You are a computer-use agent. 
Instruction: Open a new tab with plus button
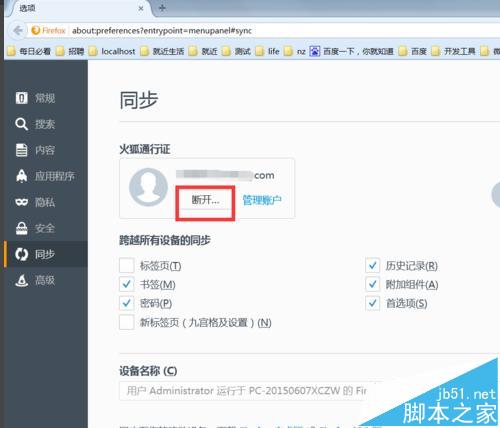pos(162,8)
